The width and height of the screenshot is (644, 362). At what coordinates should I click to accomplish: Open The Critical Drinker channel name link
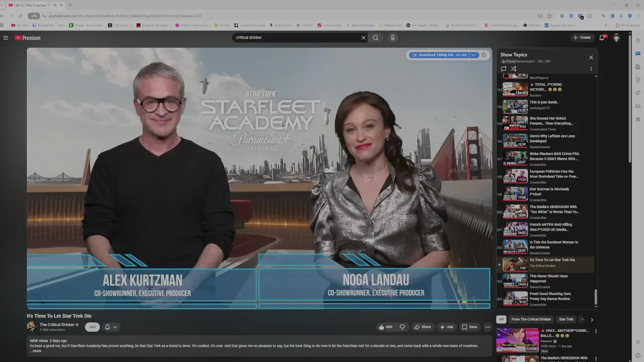[58, 325]
